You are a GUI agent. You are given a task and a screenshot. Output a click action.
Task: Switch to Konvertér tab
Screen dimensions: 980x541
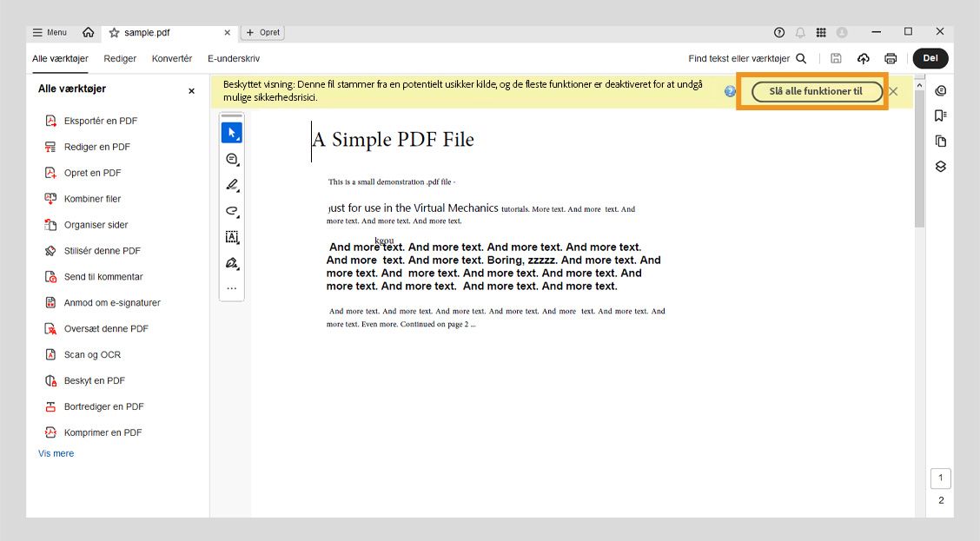[x=172, y=59]
